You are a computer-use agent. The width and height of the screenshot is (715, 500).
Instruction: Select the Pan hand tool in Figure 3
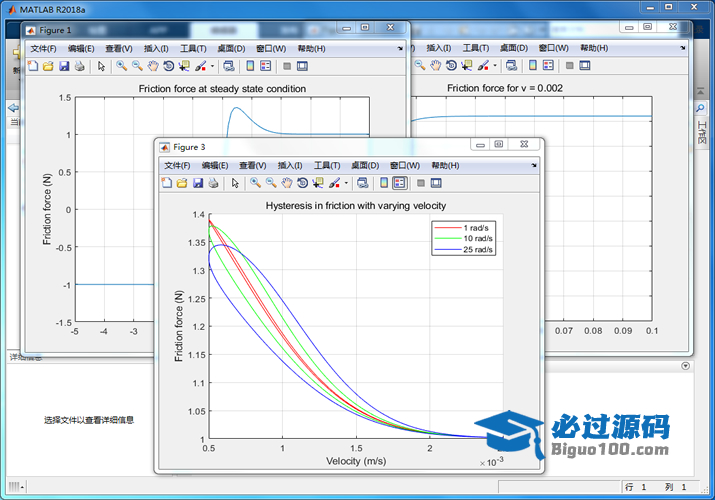(286, 183)
